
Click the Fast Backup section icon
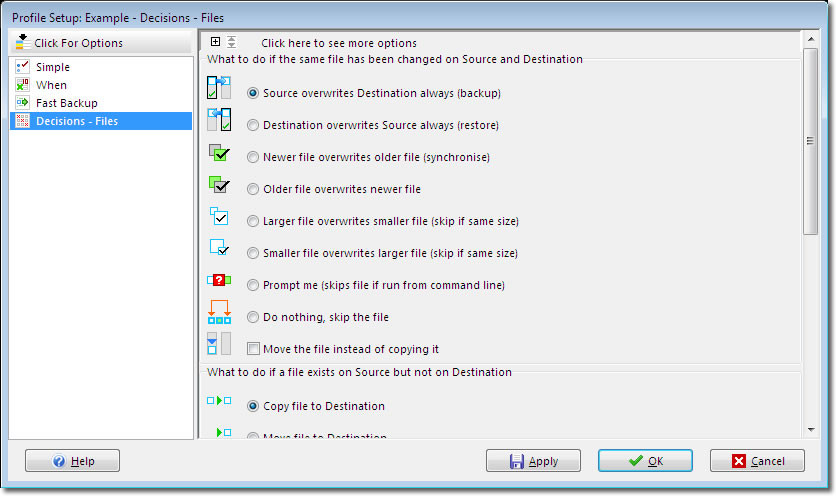(x=22, y=102)
